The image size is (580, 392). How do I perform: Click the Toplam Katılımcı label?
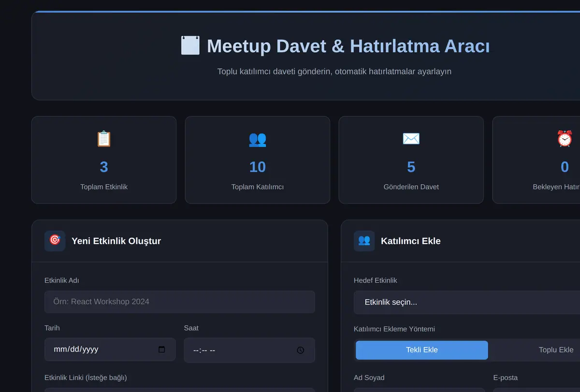point(258,187)
